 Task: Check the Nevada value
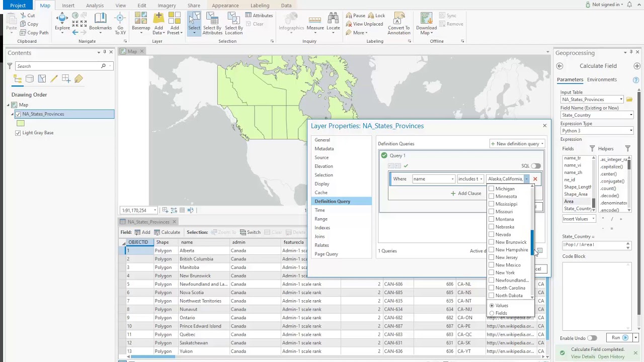492,234
